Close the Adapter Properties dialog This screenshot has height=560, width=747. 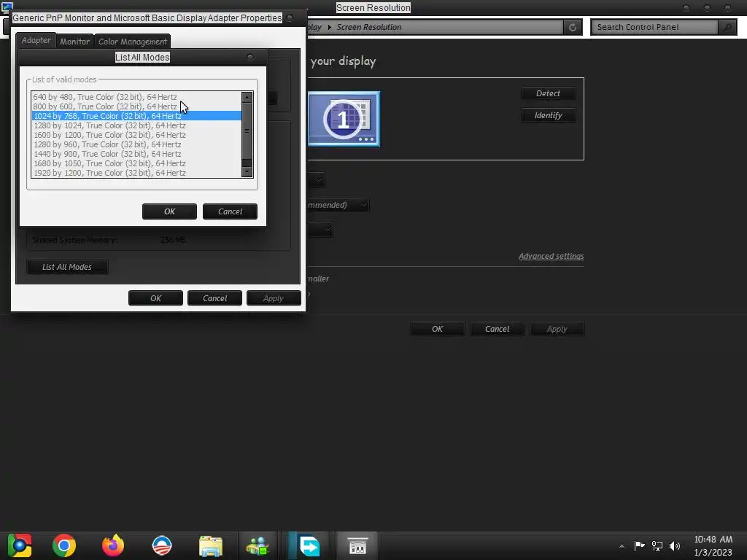point(290,18)
